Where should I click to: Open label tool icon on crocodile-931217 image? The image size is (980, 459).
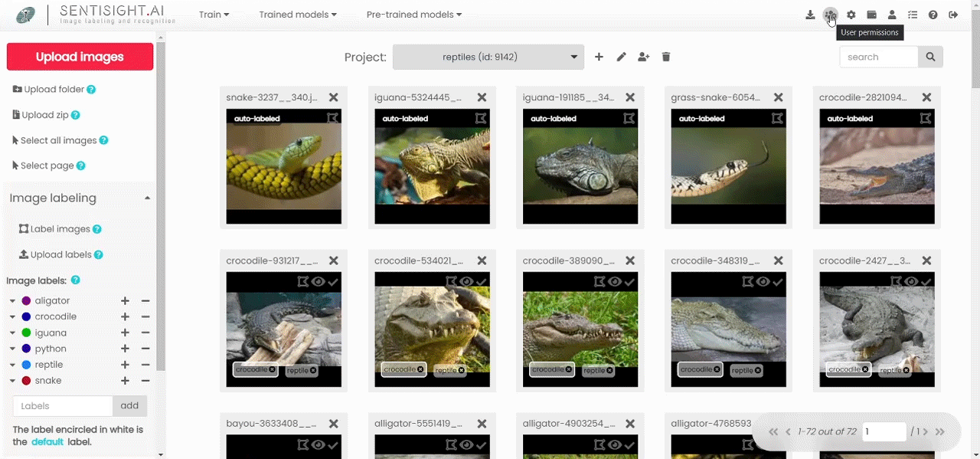click(302, 282)
